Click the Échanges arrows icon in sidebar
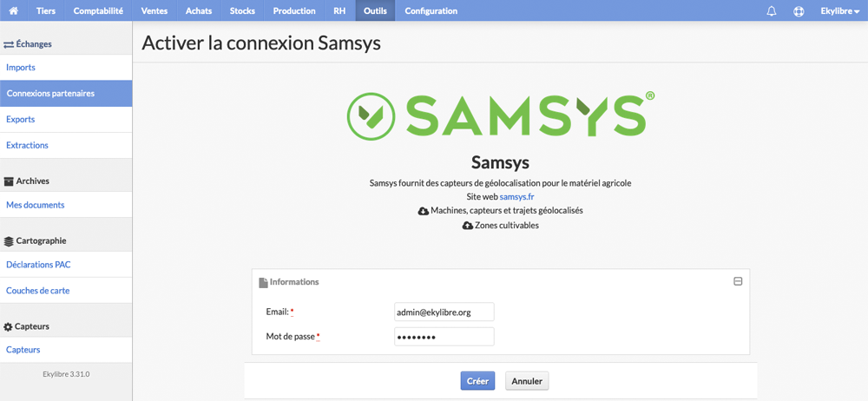 tap(9, 44)
